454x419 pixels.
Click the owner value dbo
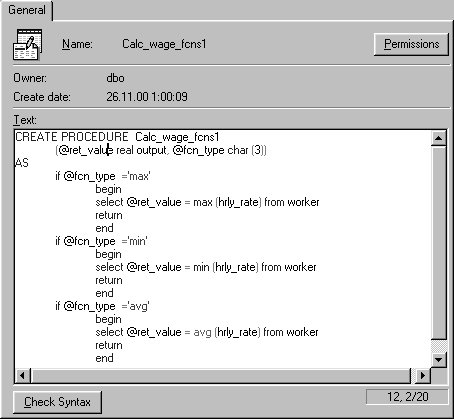(x=115, y=78)
